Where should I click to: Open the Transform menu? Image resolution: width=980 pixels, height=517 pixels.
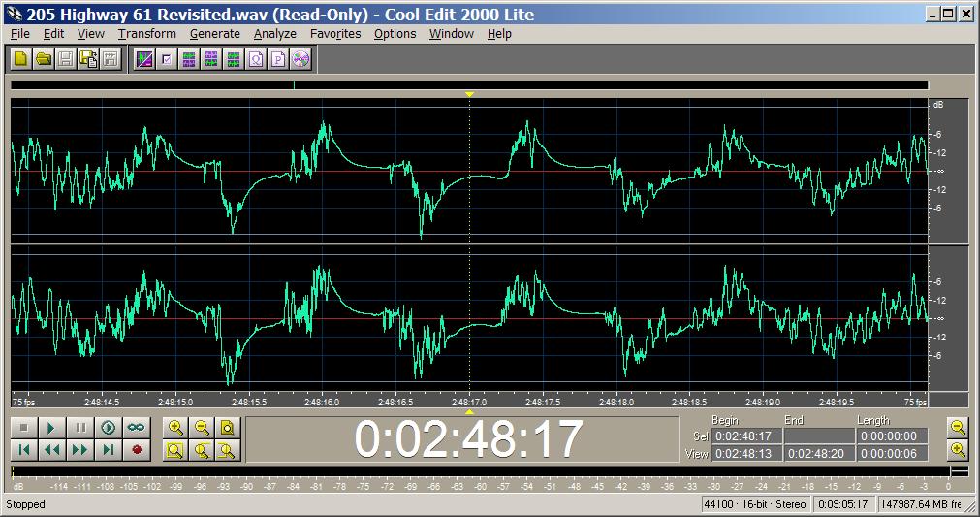147,34
